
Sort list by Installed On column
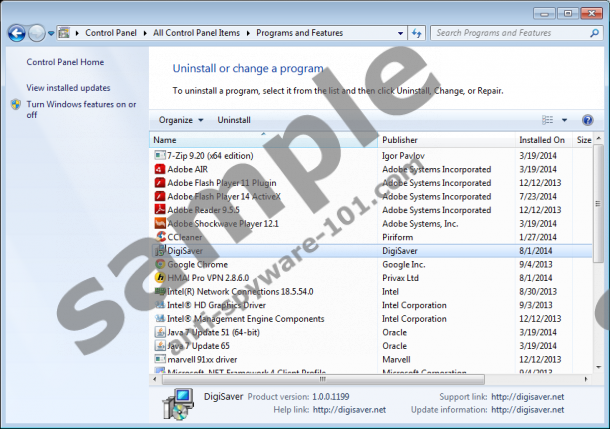tap(541, 140)
